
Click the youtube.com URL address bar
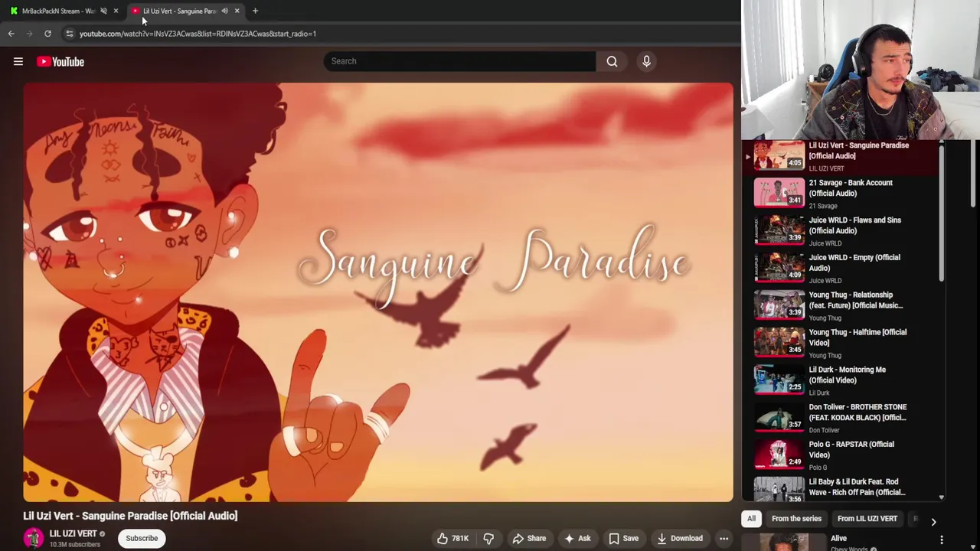click(198, 34)
